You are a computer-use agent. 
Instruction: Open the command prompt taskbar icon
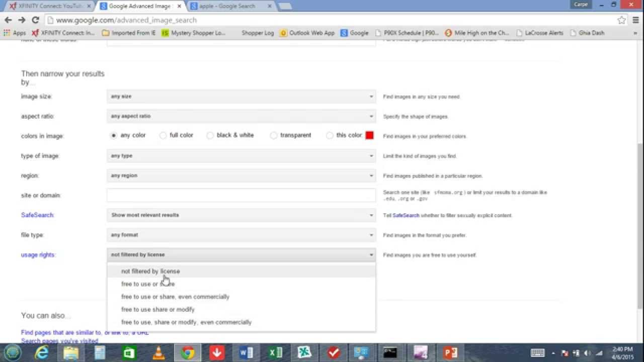[391, 353]
